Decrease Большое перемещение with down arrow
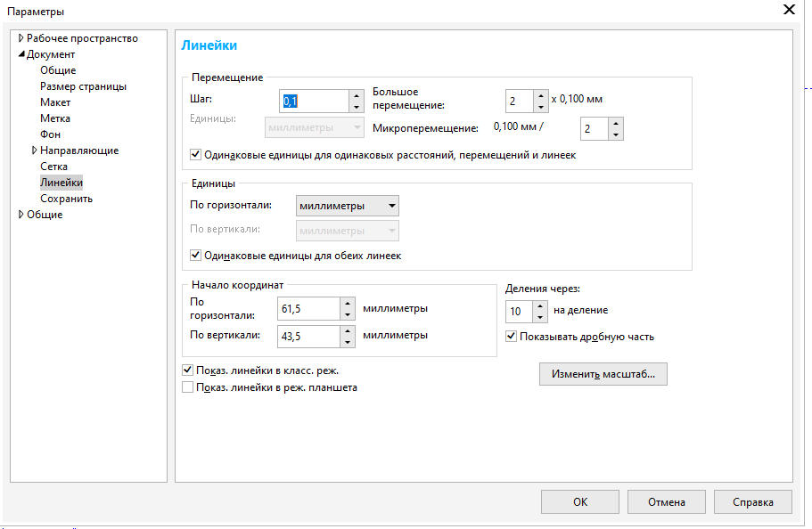This screenshot has width=812, height=529. (x=541, y=107)
